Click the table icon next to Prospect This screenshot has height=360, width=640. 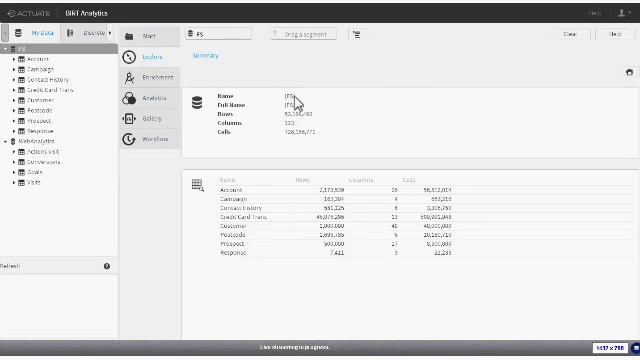tap(22, 121)
